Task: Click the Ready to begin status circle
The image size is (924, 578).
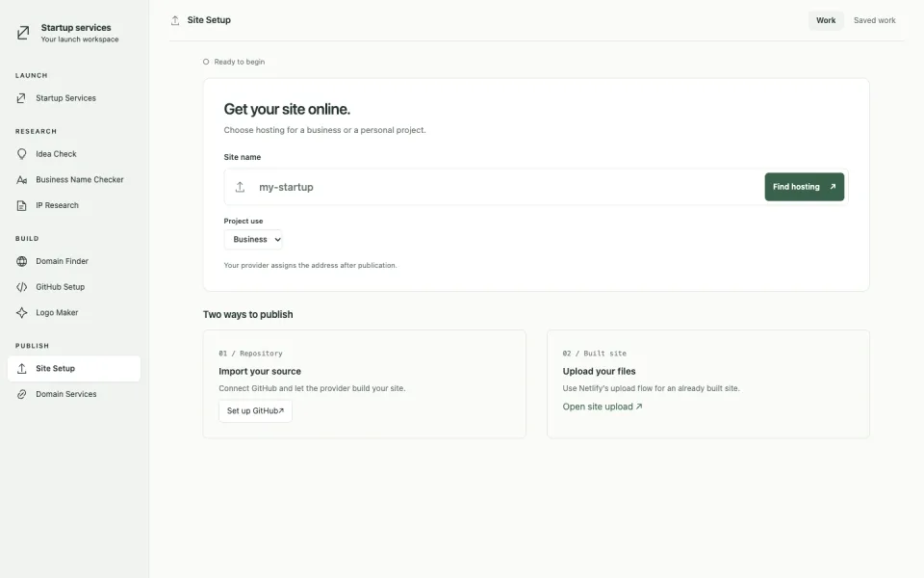Action: (x=206, y=62)
